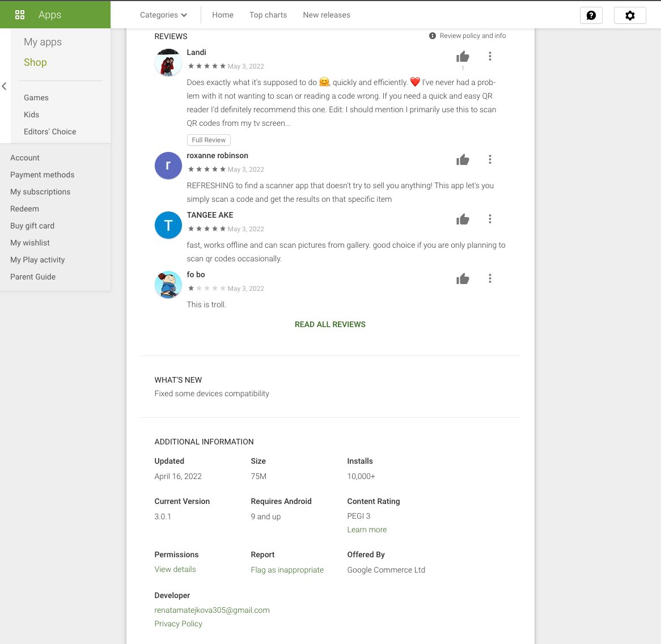Open TANGEE AKE's avatar

[x=168, y=225]
